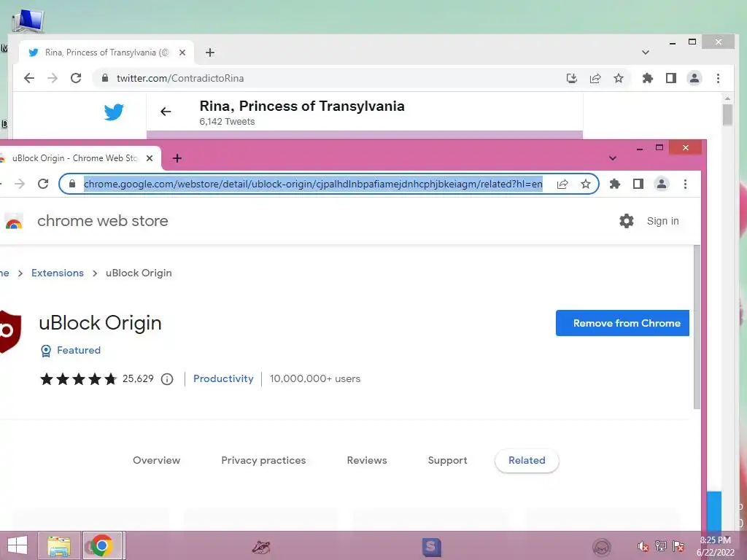Click the Twitter bird logo
747x560 pixels.
click(114, 112)
